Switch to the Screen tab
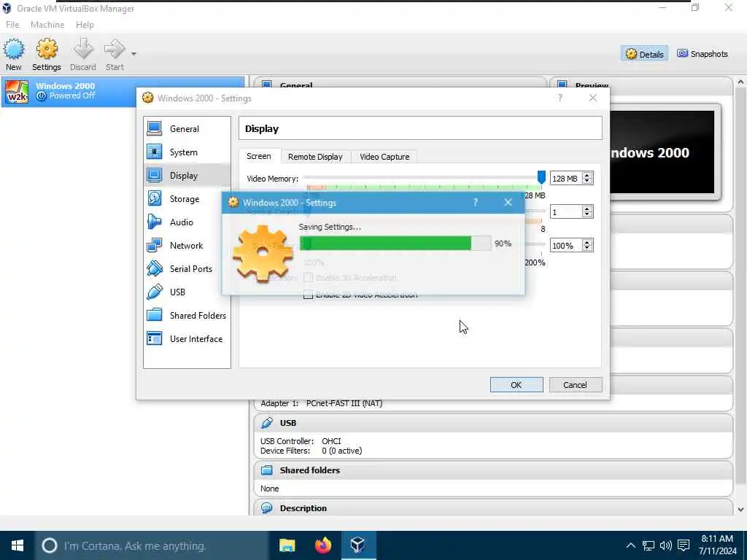Screen dimensions: 747x560 259,156
